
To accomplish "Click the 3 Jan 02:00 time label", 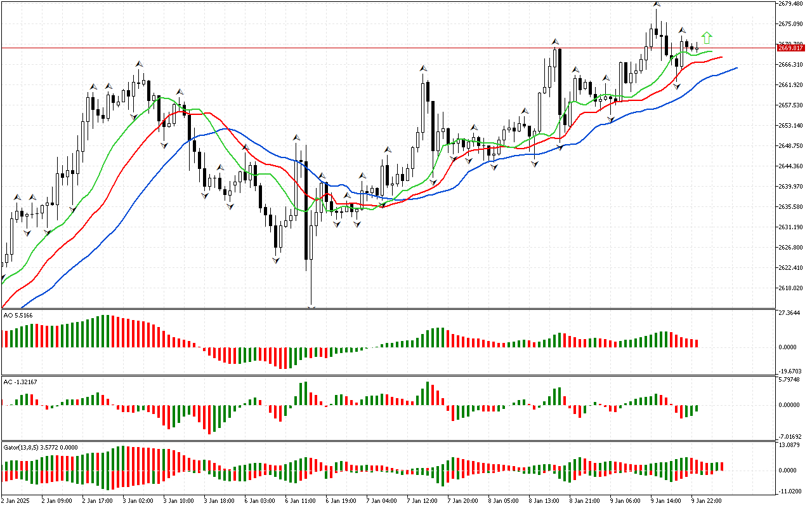I will coord(137,501).
